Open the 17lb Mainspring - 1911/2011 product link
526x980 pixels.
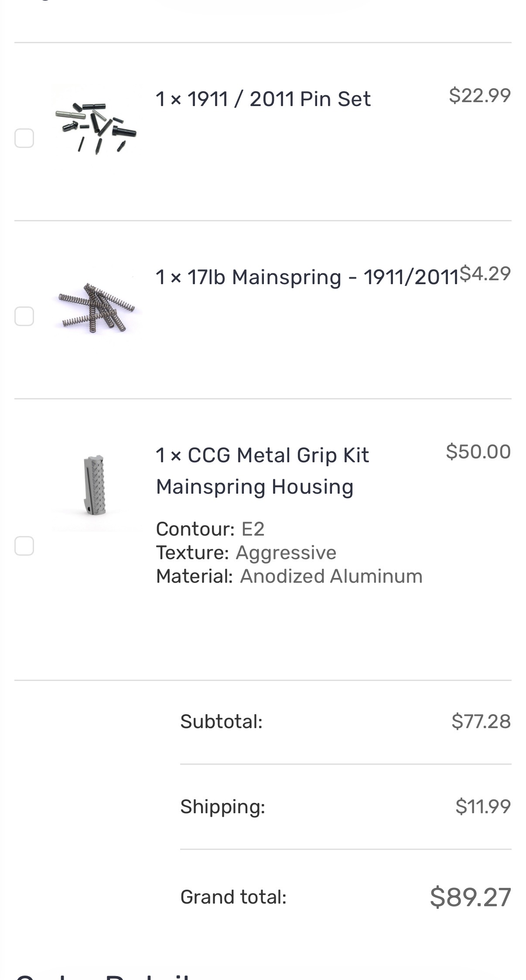tap(307, 277)
